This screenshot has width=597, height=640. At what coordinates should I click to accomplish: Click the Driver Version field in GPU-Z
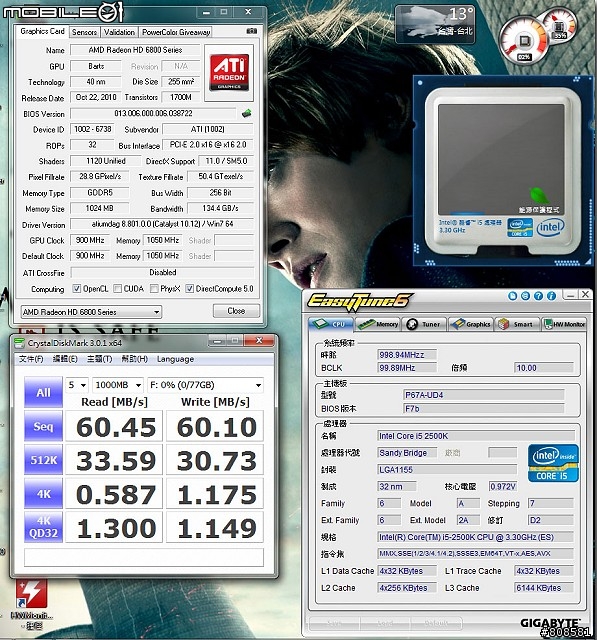point(162,224)
